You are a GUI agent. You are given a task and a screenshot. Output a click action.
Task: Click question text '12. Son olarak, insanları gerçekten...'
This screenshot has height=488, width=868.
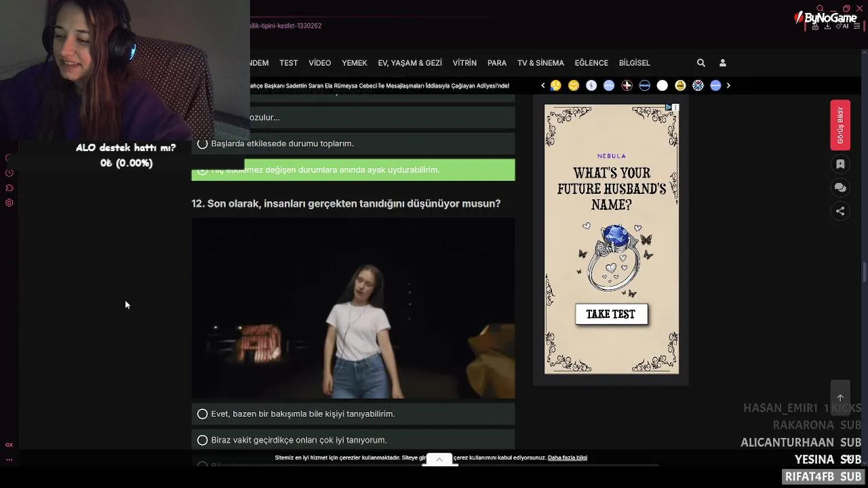tap(346, 204)
